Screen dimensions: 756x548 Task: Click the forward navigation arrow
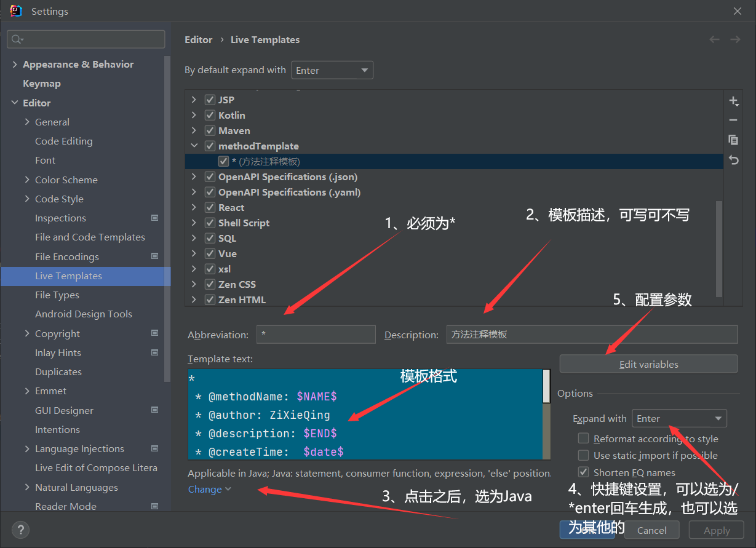click(735, 39)
